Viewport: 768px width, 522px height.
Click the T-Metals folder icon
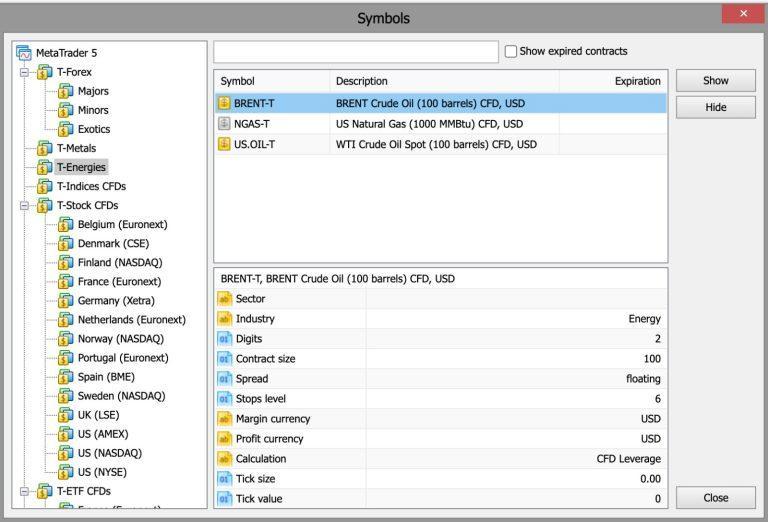[x=45, y=148]
